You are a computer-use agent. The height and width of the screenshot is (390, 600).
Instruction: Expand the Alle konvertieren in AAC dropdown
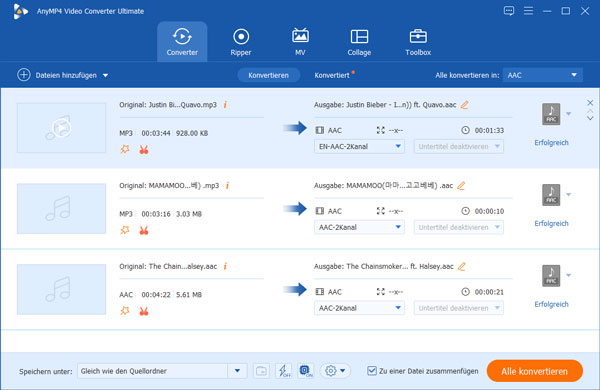[x=543, y=75]
